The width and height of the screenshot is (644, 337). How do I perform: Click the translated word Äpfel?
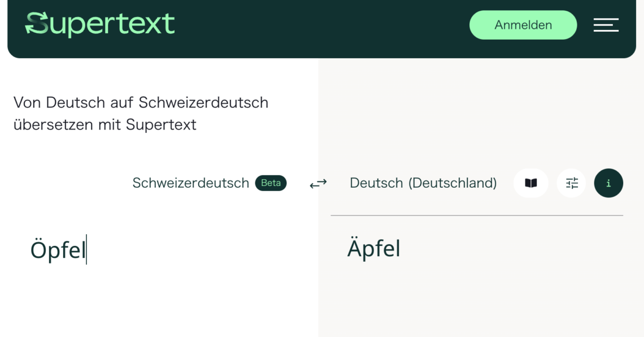click(x=374, y=249)
